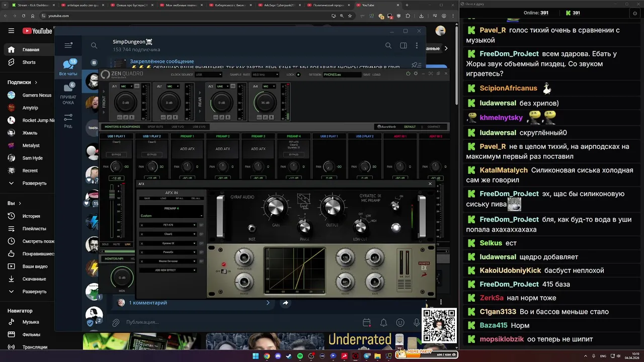
Task: Open the AFX preset Custom dropdown
Action: click(x=171, y=216)
